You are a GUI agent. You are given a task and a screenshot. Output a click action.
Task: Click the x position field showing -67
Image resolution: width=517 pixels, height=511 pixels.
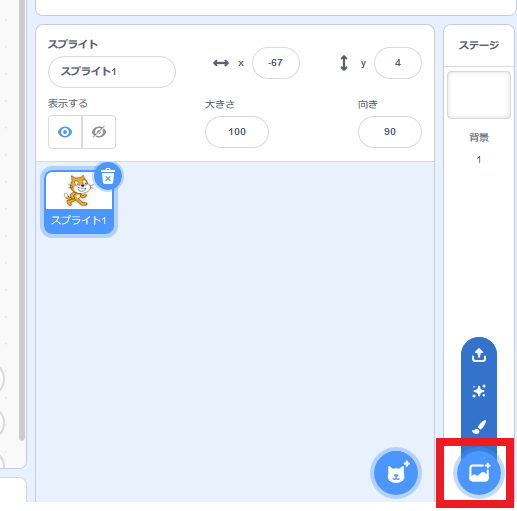click(x=276, y=63)
